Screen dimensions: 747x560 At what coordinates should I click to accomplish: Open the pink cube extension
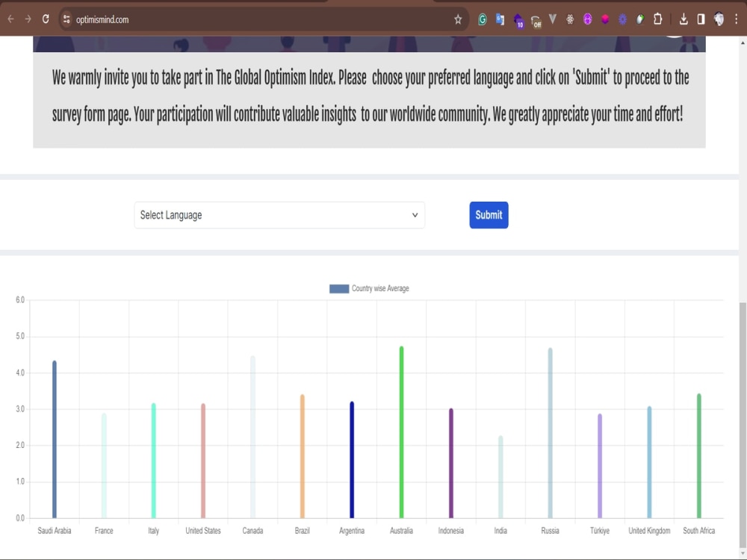[605, 19]
